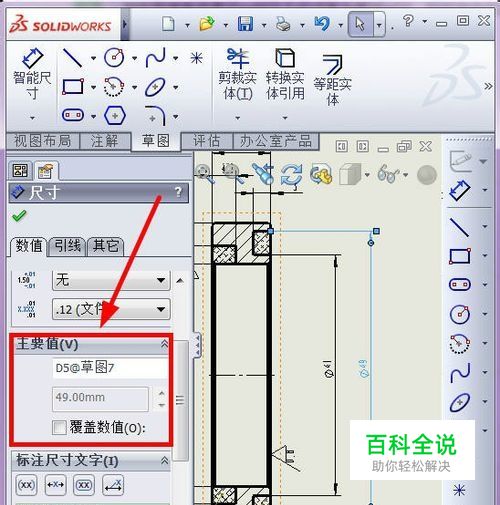Viewport: 500px width, 505px height.
Task: Open a file with folder icon
Action: (x=207, y=24)
